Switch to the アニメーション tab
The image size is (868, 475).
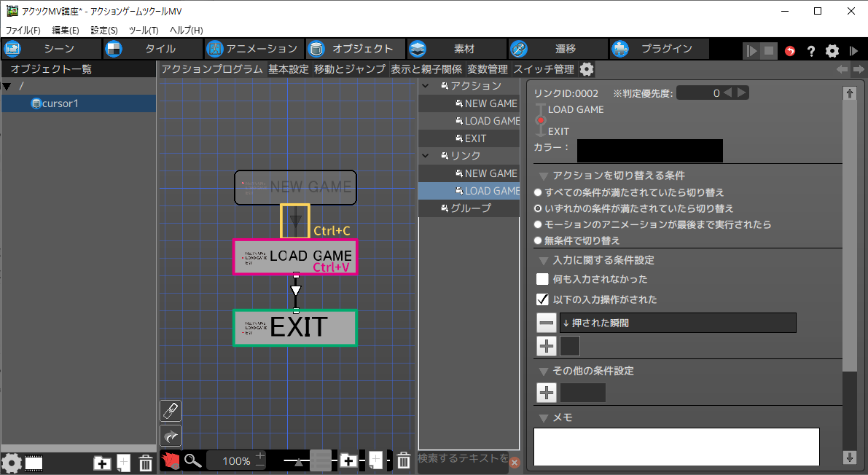(x=252, y=49)
